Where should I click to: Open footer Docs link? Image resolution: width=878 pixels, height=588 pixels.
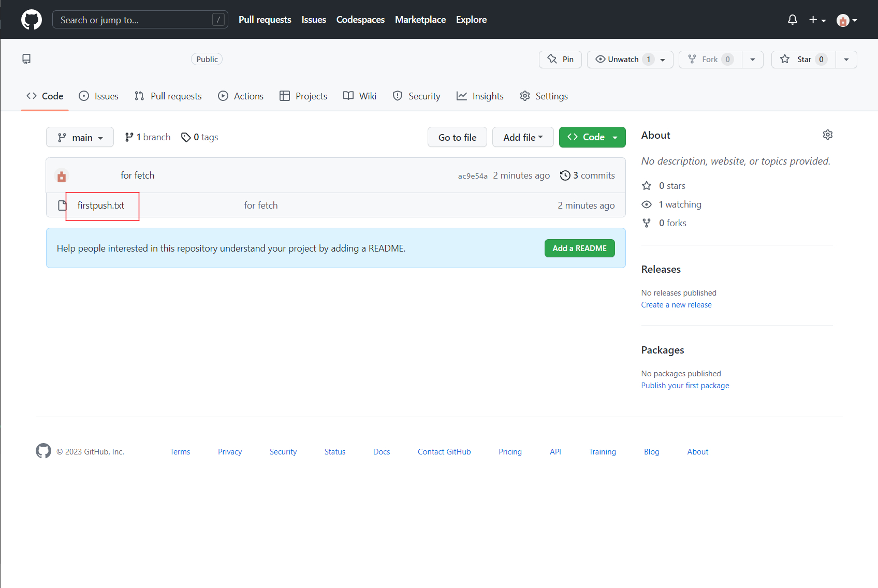coord(382,452)
